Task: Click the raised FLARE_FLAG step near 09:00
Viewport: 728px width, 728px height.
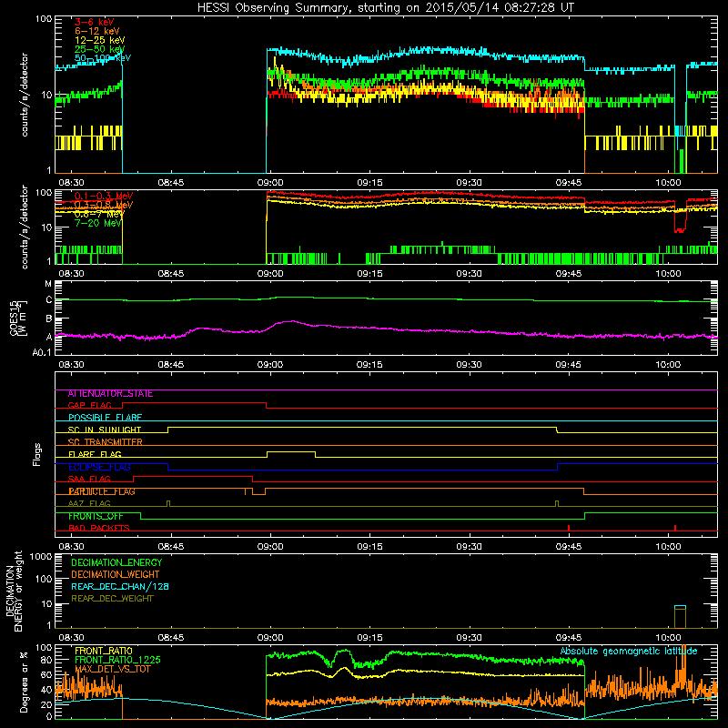Action: tap(291, 451)
